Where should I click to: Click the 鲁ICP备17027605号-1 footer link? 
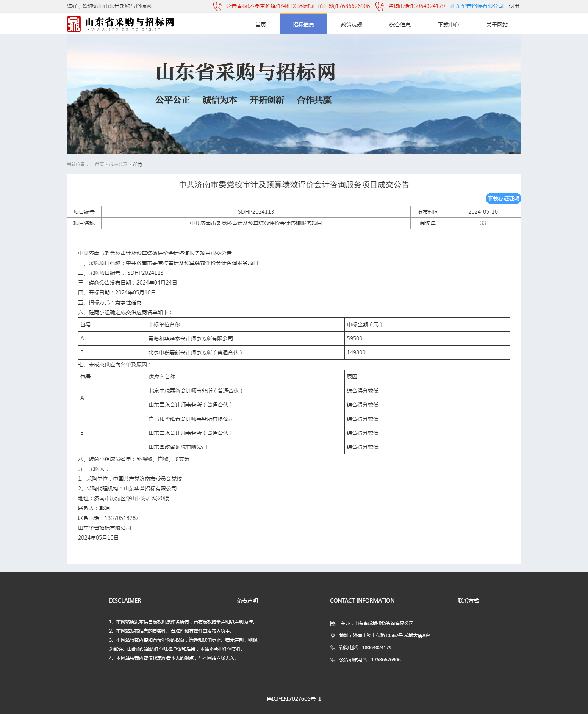pos(294,699)
